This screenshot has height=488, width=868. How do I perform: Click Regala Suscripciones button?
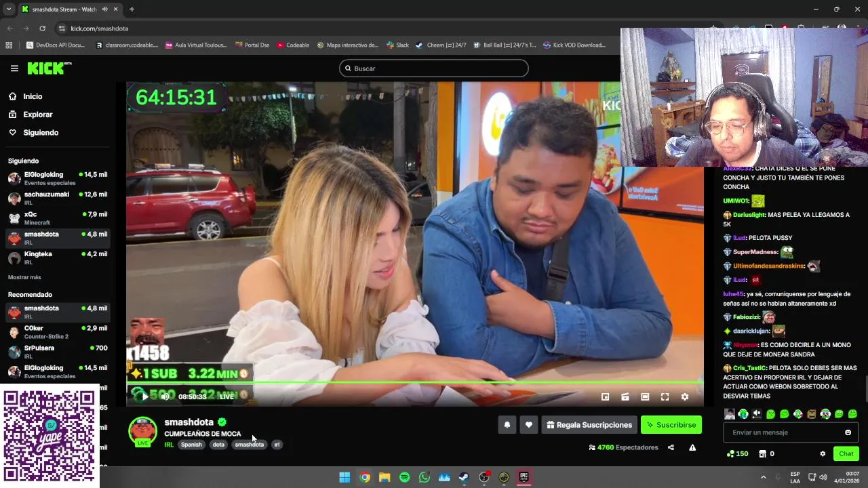[x=589, y=425]
